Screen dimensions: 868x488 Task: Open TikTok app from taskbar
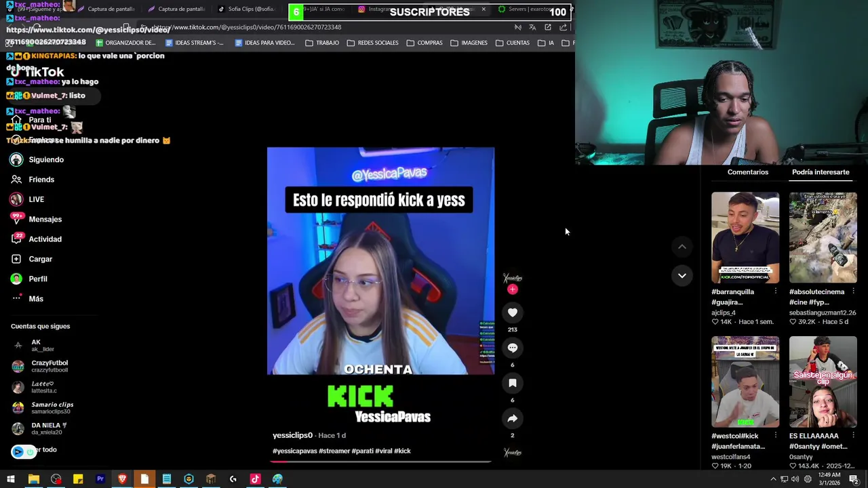pyautogui.click(x=255, y=479)
